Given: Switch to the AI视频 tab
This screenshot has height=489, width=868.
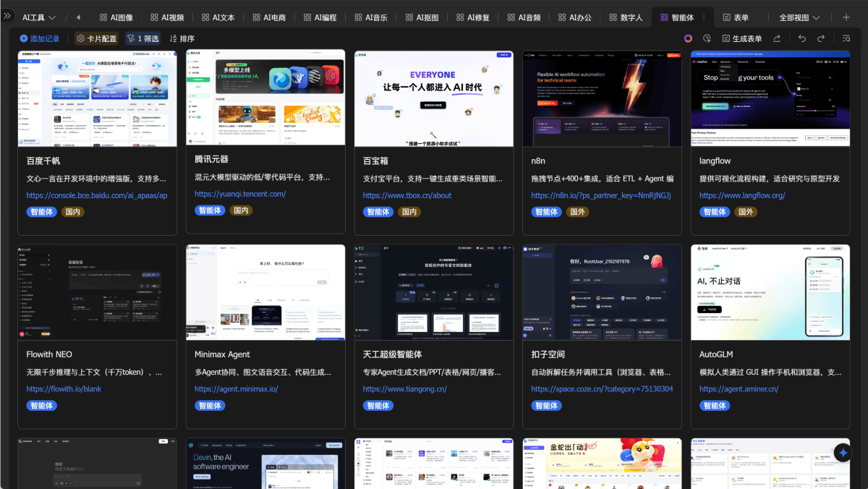Looking at the screenshot, I should point(167,17).
